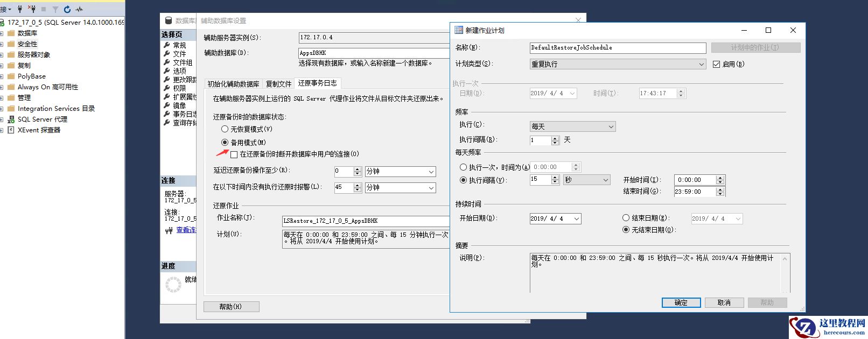Click the 结束时间 23:59:00 spinner
Screen dimensions: 868x339
click(720, 192)
